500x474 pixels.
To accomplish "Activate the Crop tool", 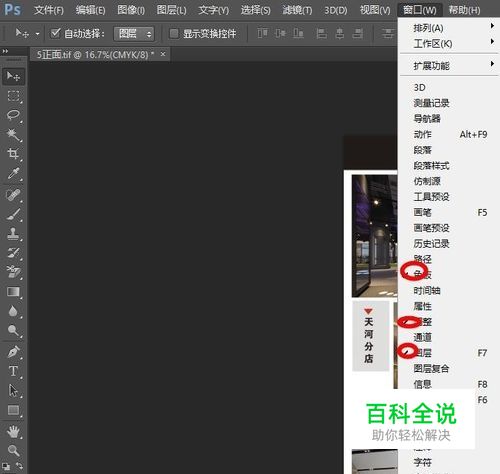I will [13, 154].
